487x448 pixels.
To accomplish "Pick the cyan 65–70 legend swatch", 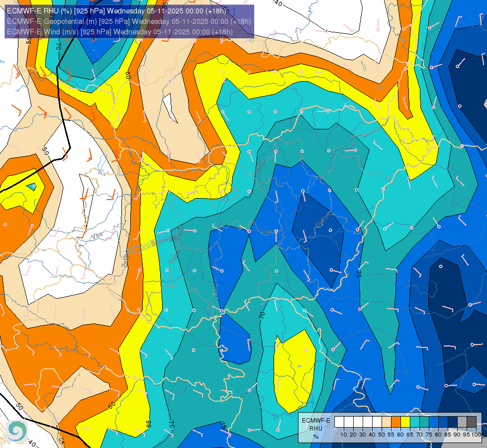I will click(415, 422).
